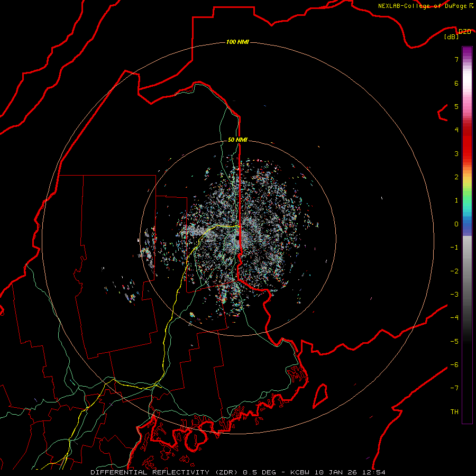Select the purple top of color scale
The width and height of the screenshot is (476, 476).
tap(467, 50)
